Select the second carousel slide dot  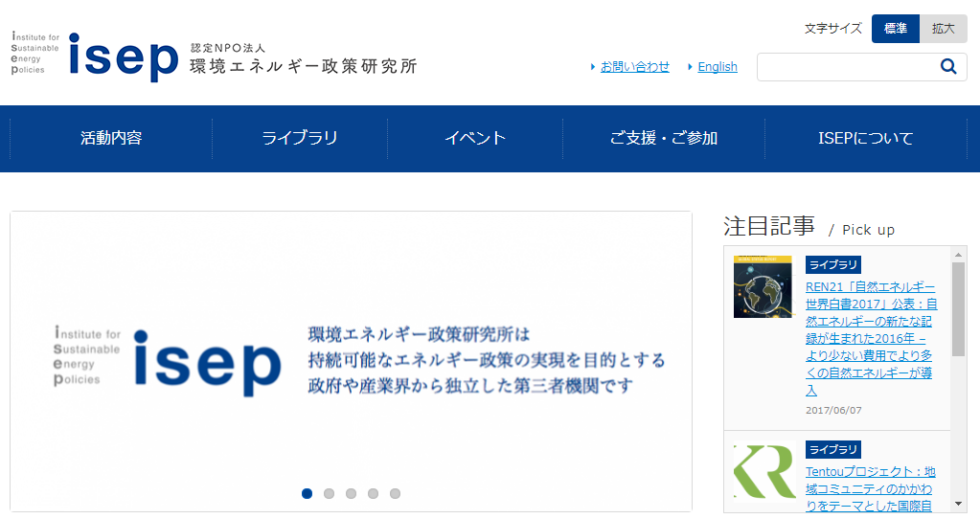329,493
